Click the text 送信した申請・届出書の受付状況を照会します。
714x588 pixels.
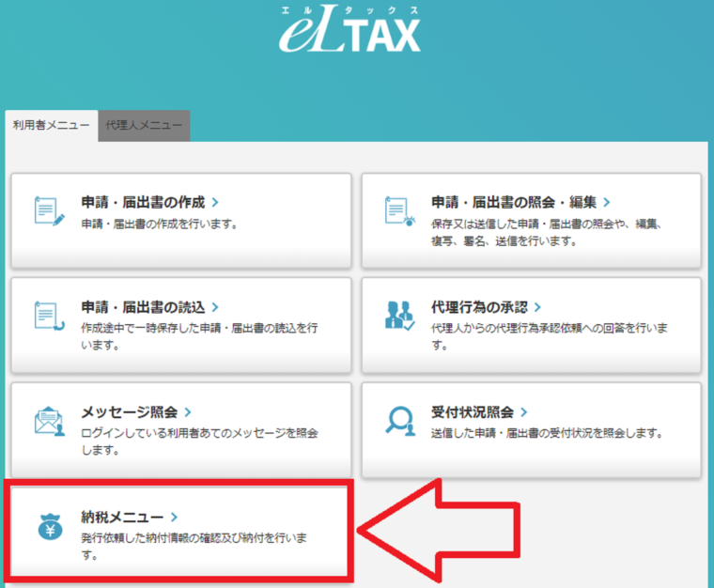(x=548, y=433)
